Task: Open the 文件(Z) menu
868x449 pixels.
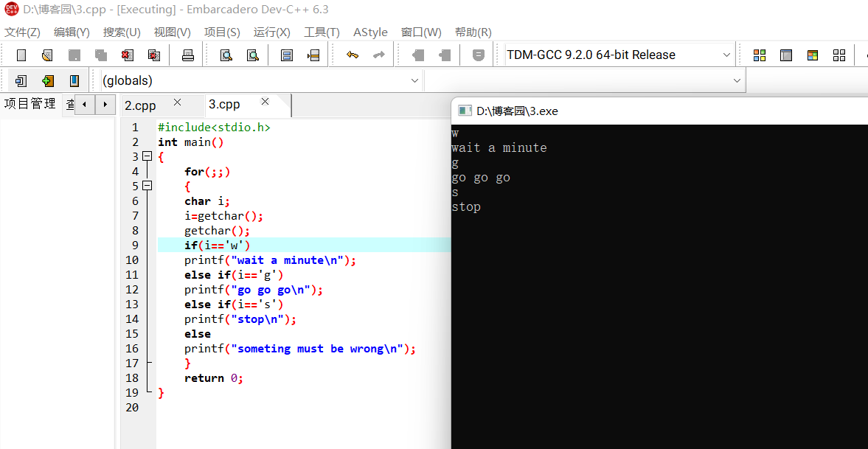Action: (23, 32)
